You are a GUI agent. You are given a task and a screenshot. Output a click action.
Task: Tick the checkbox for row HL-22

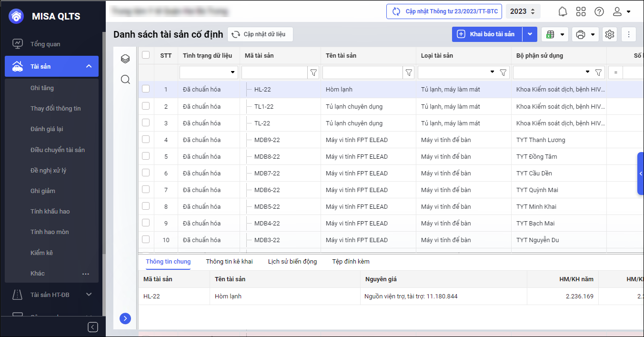pyautogui.click(x=146, y=89)
